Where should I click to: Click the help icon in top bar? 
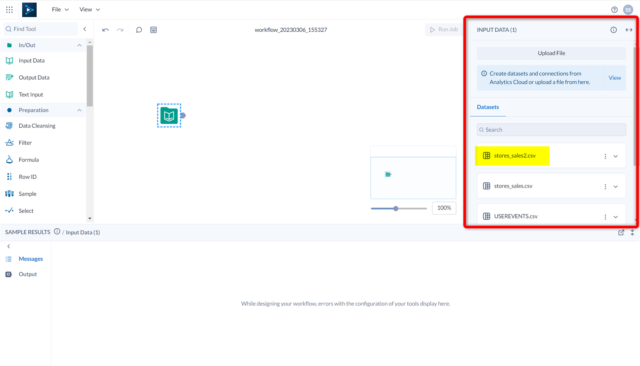coord(614,10)
